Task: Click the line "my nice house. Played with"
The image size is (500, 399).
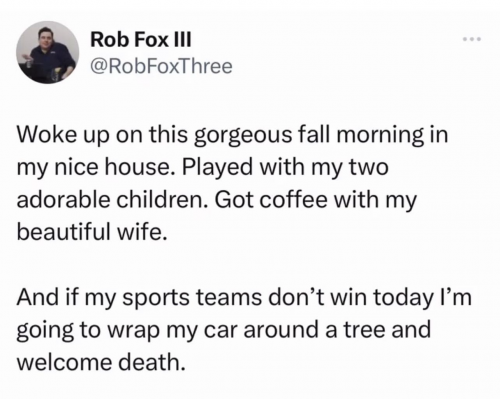Action: point(203,168)
